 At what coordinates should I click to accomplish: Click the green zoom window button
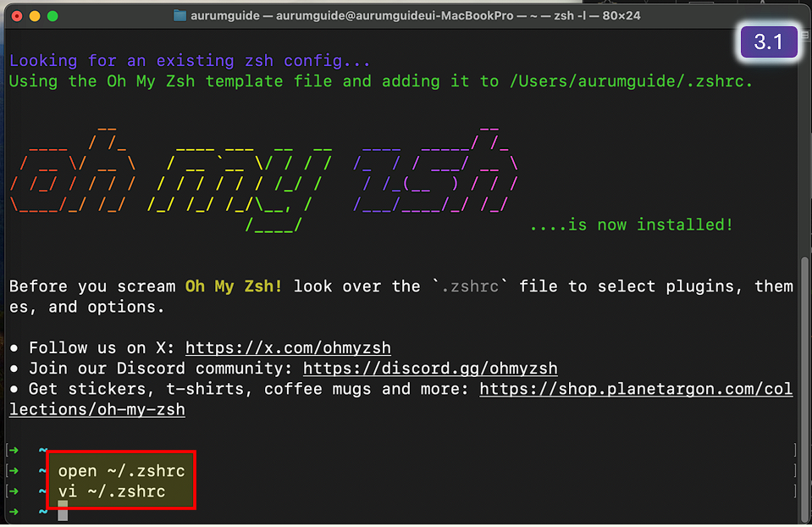pyautogui.click(x=52, y=16)
